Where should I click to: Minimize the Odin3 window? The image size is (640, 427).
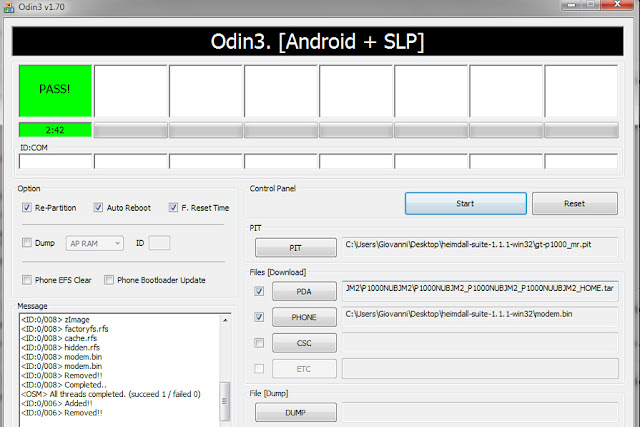(x=571, y=4)
